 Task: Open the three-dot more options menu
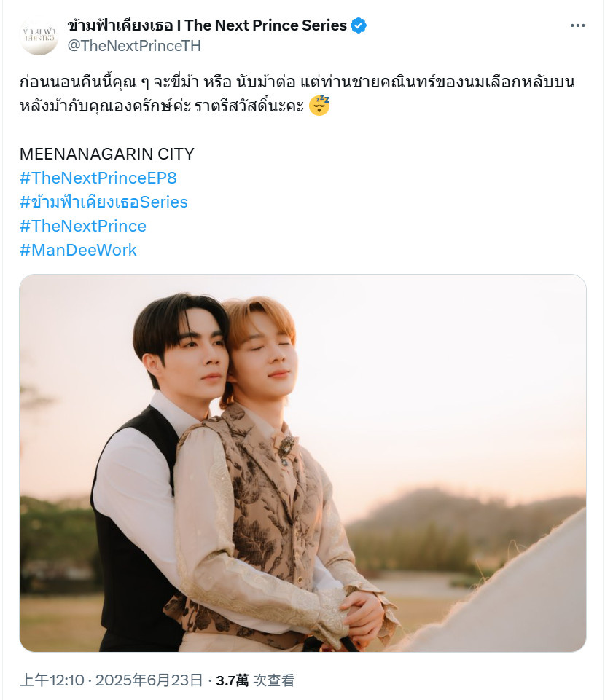point(577,26)
